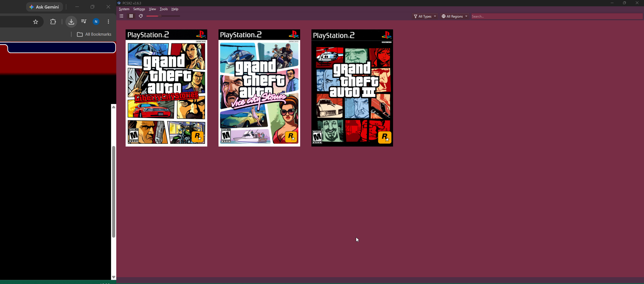Open the All Regions filter dropdown

point(454,16)
